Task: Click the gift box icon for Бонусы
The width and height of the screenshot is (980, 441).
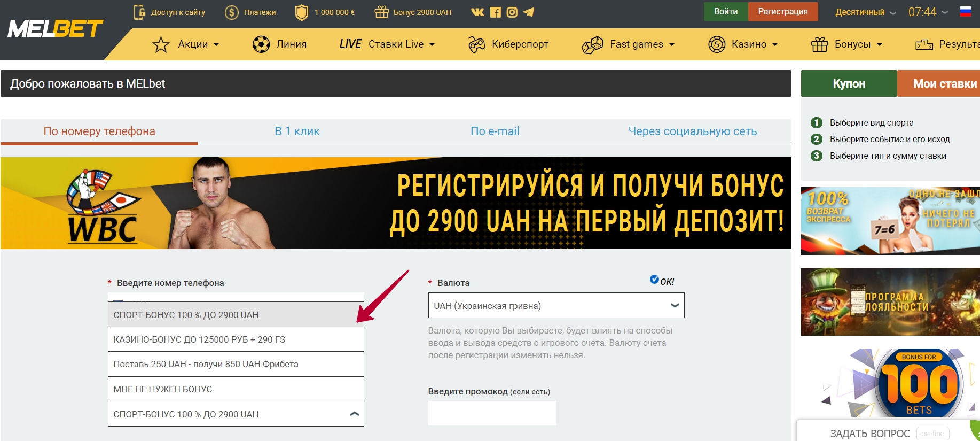Action: tap(819, 44)
